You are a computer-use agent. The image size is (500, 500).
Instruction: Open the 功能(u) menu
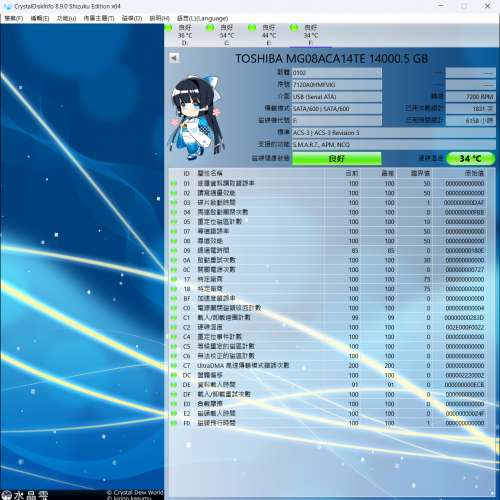click(66, 18)
